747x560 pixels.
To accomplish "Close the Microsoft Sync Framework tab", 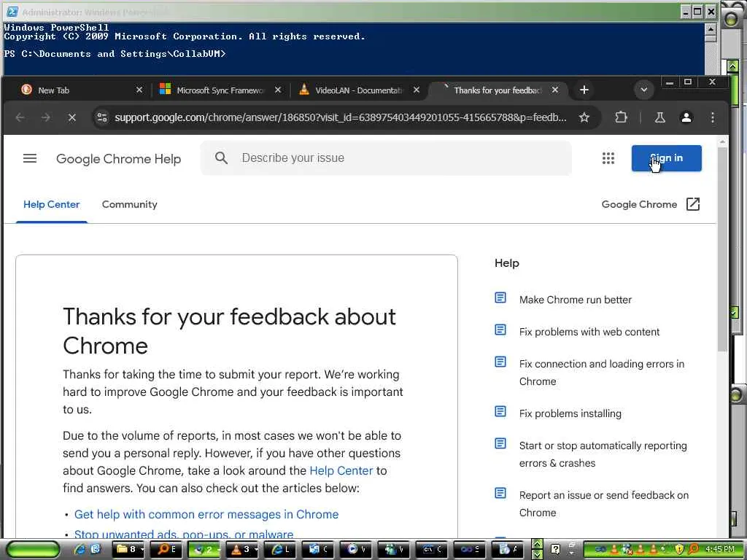I will coord(278,90).
